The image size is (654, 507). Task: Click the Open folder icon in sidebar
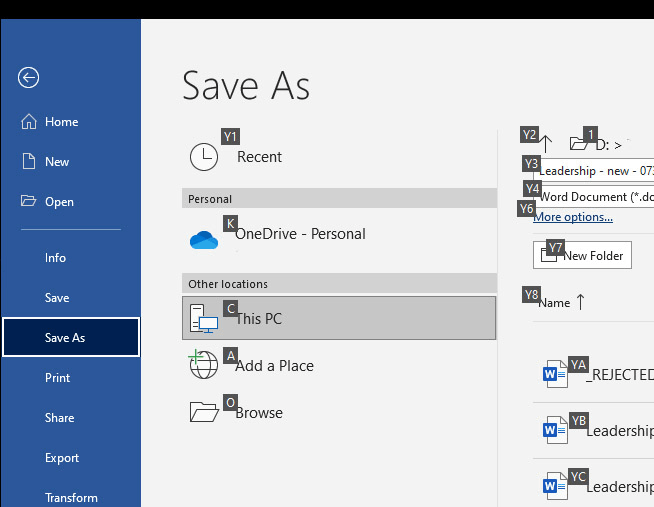coord(28,201)
